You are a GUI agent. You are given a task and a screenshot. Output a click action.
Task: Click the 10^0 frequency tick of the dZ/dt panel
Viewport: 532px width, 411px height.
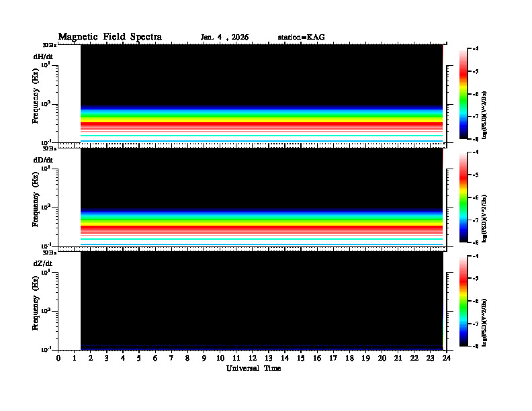[46, 311]
